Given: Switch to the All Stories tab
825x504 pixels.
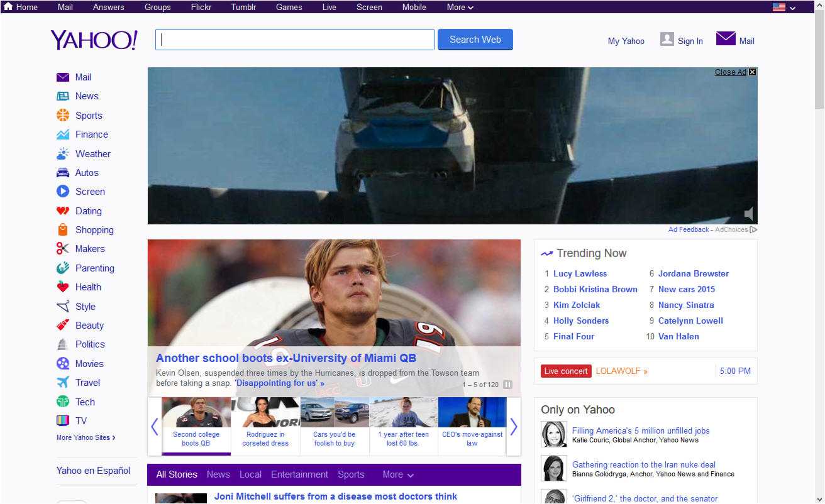Looking at the screenshot, I should click(x=177, y=474).
